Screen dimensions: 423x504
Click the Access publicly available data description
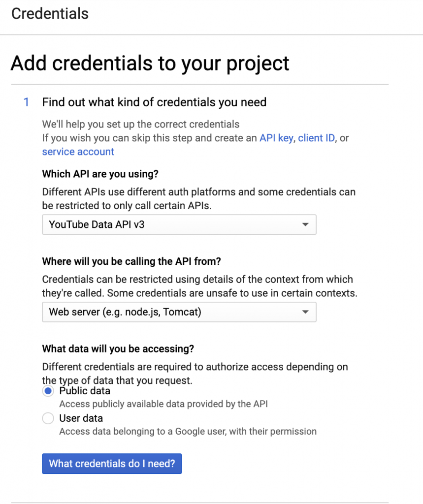[163, 404]
